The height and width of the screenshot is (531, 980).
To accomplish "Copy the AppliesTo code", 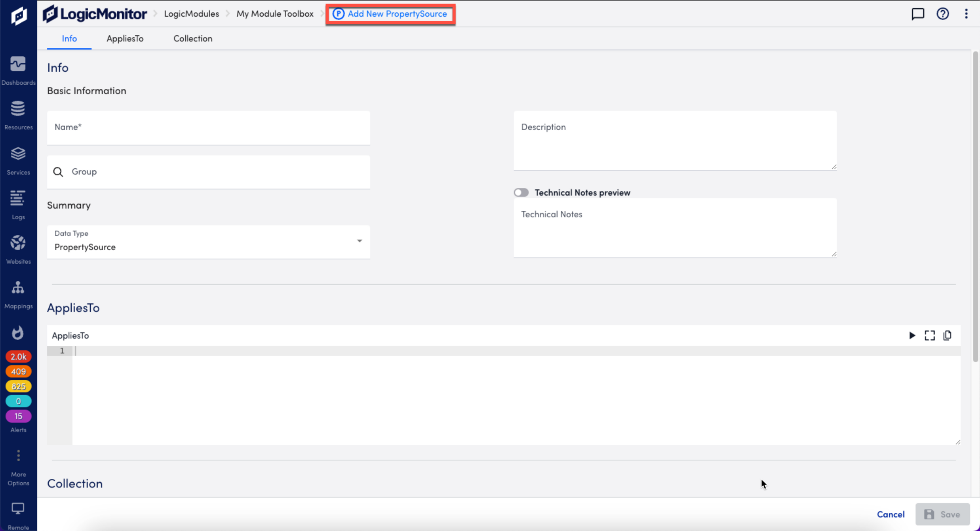I will pos(947,335).
